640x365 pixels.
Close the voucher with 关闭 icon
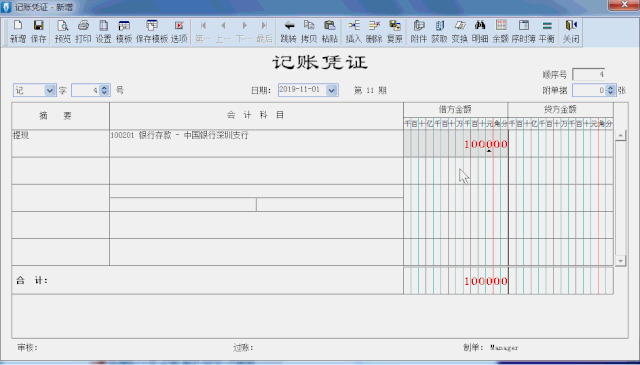click(x=571, y=32)
